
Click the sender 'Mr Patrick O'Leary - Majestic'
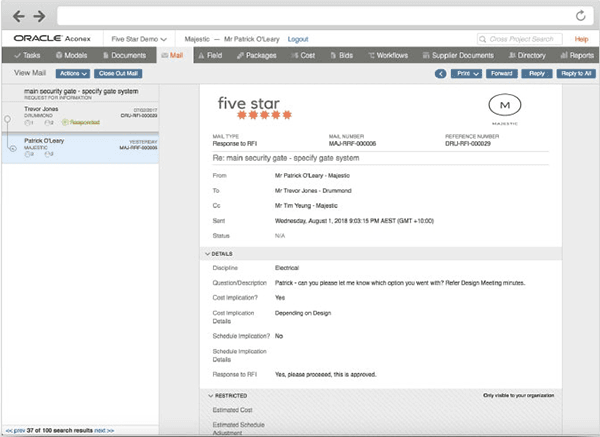click(x=312, y=175)
